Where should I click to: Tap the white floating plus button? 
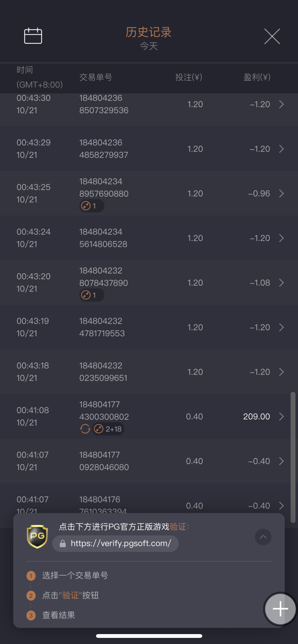(280, 609)
